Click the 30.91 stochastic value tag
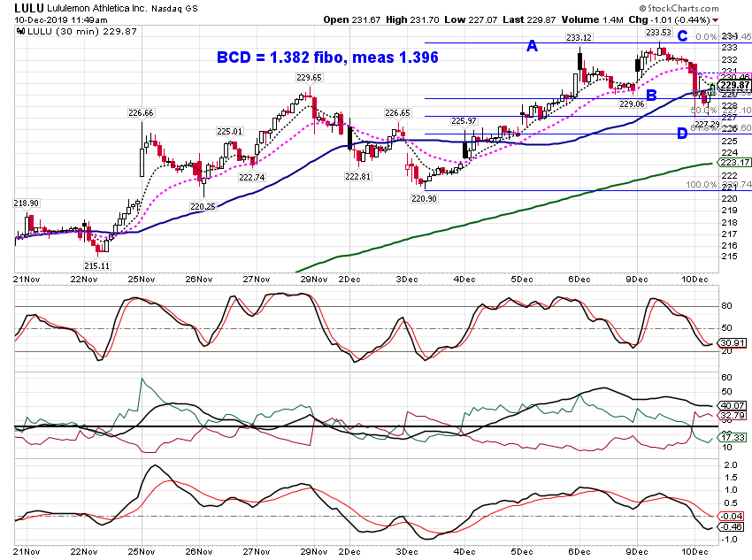752x560 pixels. [732, 342]
